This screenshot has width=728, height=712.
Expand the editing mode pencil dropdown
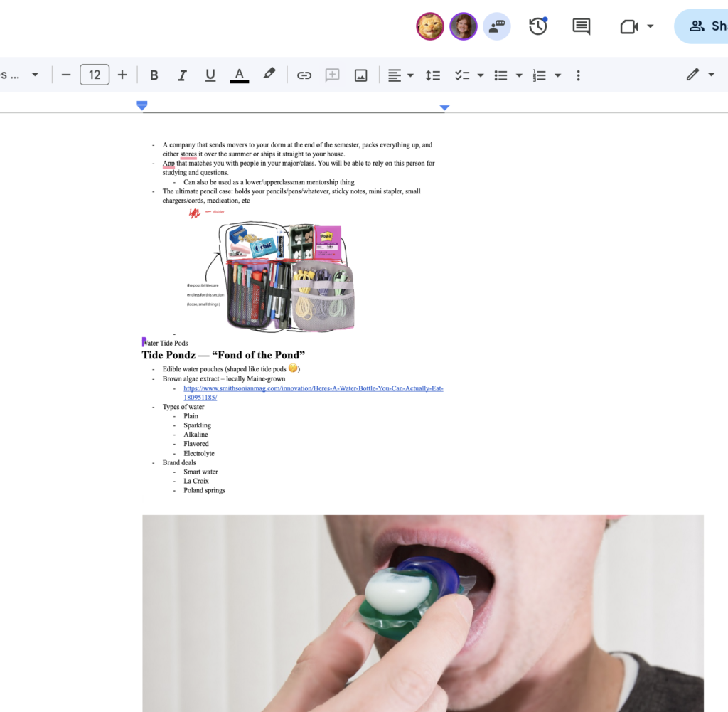coord(711,75)
